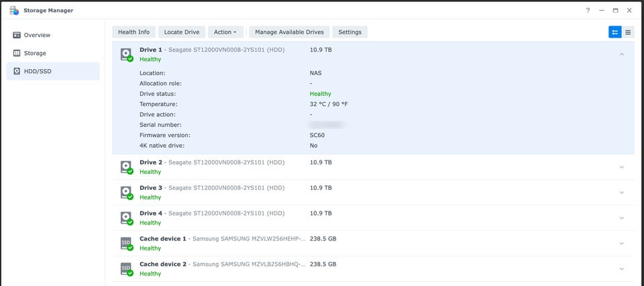The width and height of the screenshot is (644, 286).
Task: Click the Cache device 2 SSD icon
Action: pos(127,269)
